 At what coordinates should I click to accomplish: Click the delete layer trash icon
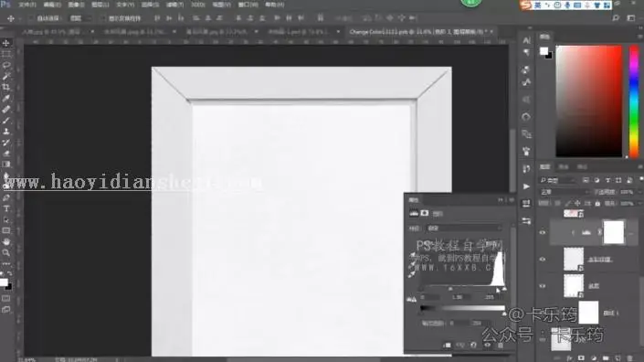point(630,358)
